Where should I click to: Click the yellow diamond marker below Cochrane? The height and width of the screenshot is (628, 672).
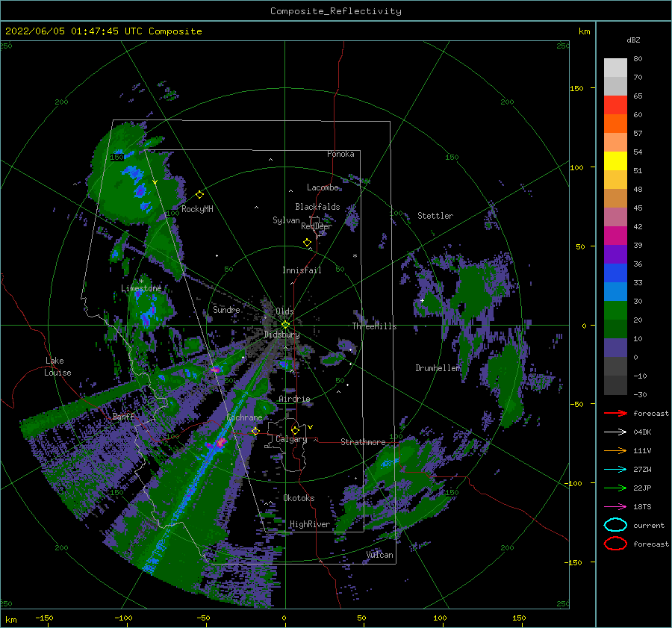(255, 431)
